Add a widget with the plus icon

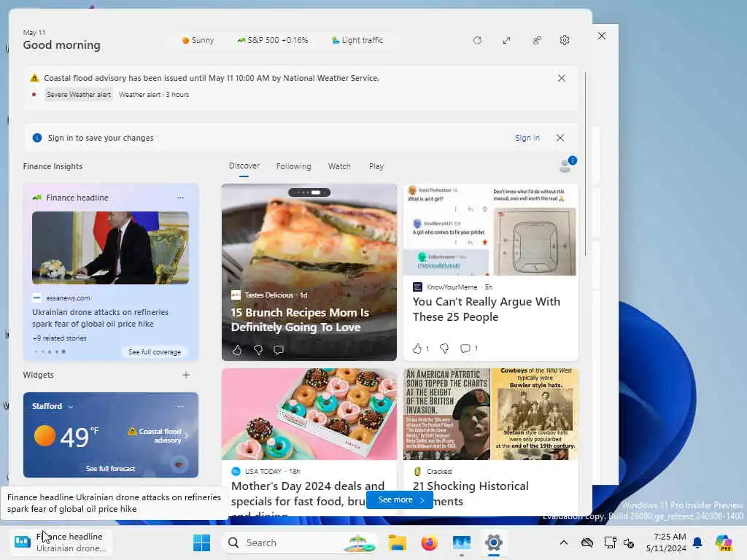point(186,375)
